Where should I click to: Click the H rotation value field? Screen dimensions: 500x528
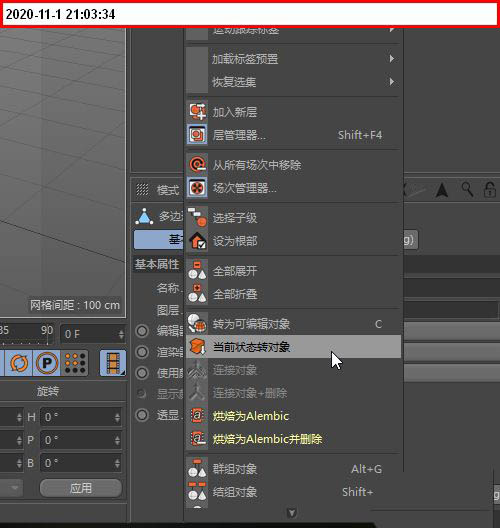point(81,418)
